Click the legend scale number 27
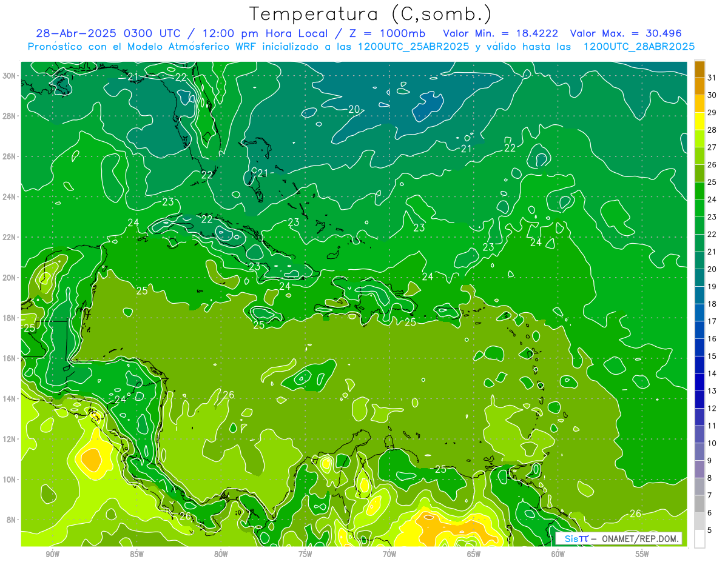Viewport: 728px width, 562px height. tap(712, 147)
